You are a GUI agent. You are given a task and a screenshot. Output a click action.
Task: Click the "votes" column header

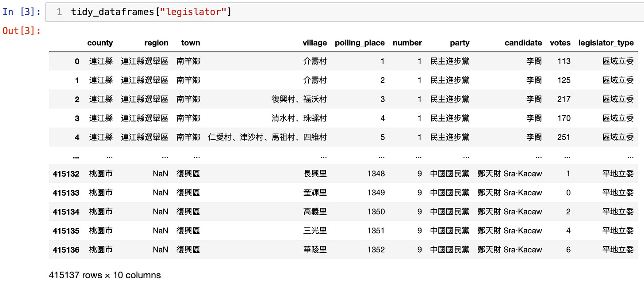pyautogui.click(x=560, y=43)
